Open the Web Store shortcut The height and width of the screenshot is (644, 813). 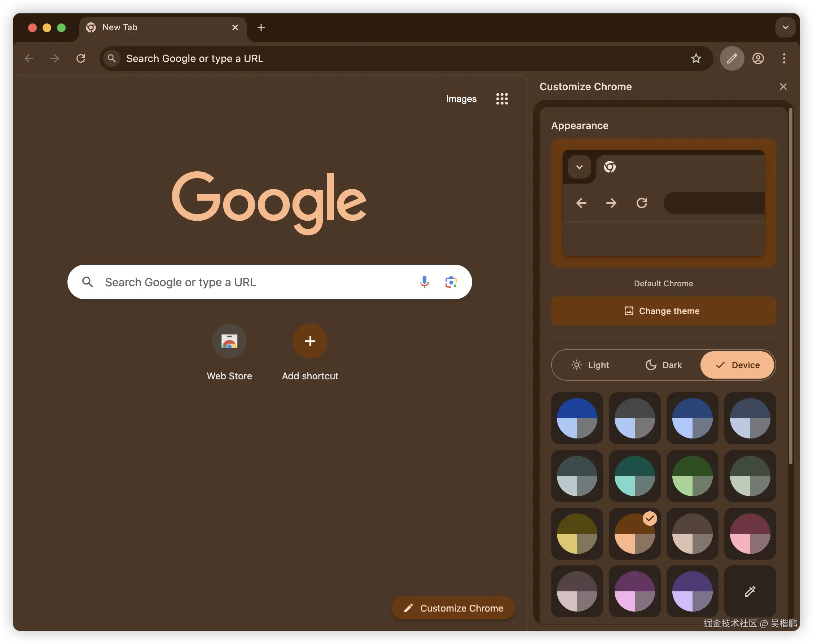[x=229, y=341]
